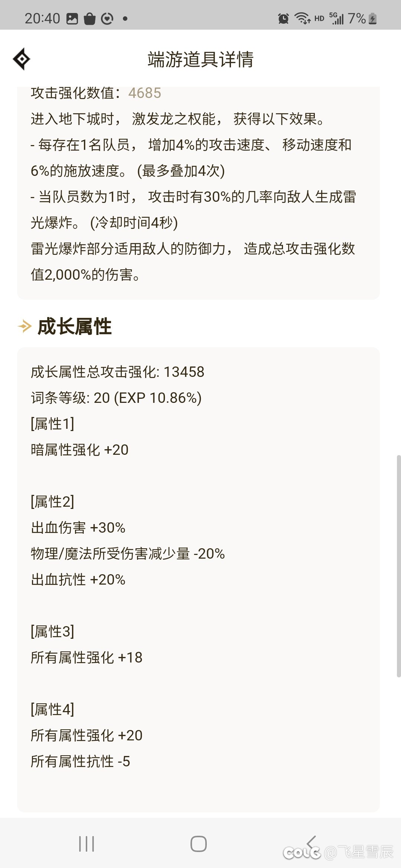Tap the highlighted value 4685
The height and width of the screenshot is (868, 401).
click(x=144, y=94)
